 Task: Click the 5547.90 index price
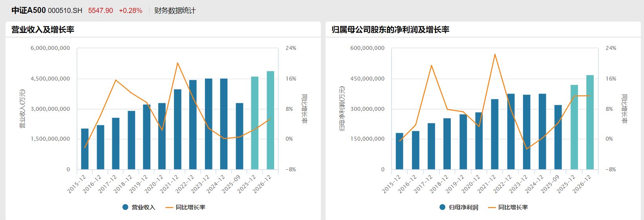(101, 11)
